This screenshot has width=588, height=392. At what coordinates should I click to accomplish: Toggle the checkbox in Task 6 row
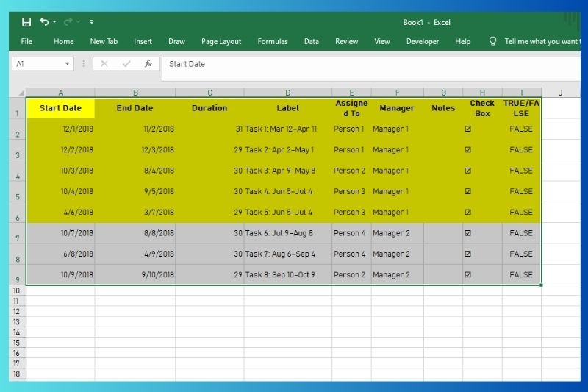(467, 233)
